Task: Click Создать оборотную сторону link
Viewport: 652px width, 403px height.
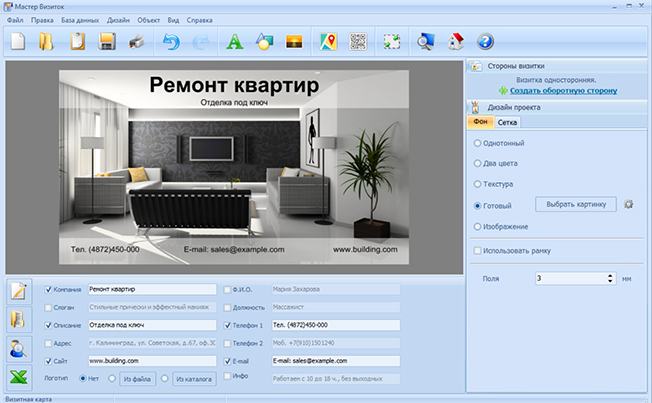Action: pos(563,90)
